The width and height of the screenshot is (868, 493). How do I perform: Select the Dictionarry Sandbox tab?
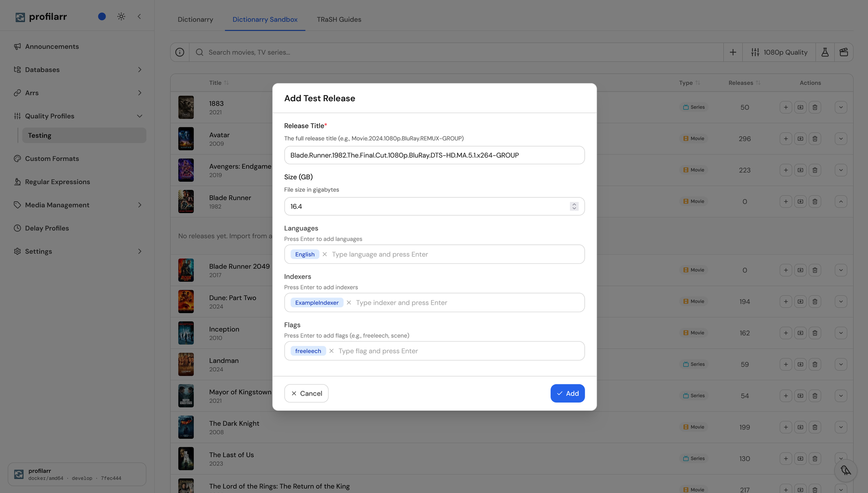pyautogui.click(x=265, y=20)
